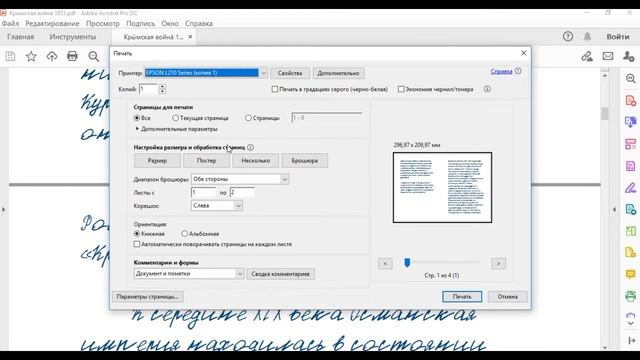This screenshot has width=640, height=360.
Task: Click the Листы с start field
Action: coord(204,192)
